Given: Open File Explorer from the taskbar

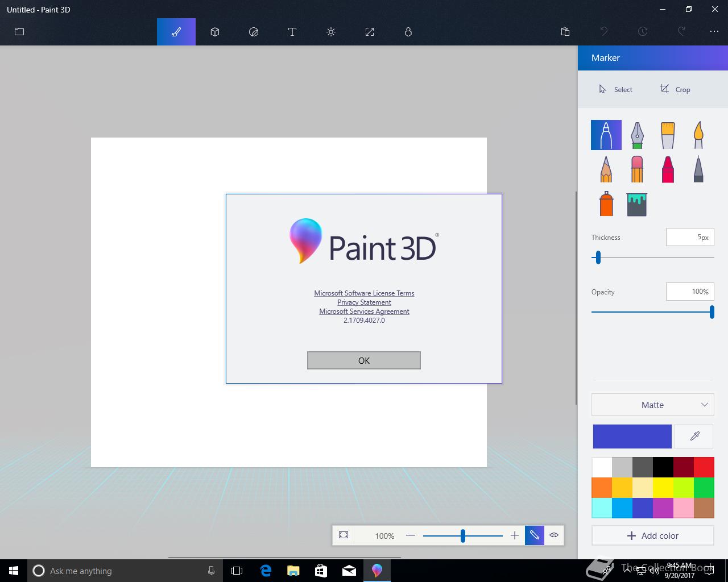Looking at the screenshot, I should [x=293, y=571].
